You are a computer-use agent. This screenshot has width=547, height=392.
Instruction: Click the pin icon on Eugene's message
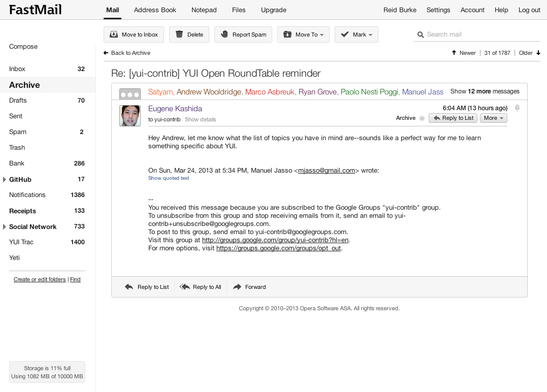517,108
